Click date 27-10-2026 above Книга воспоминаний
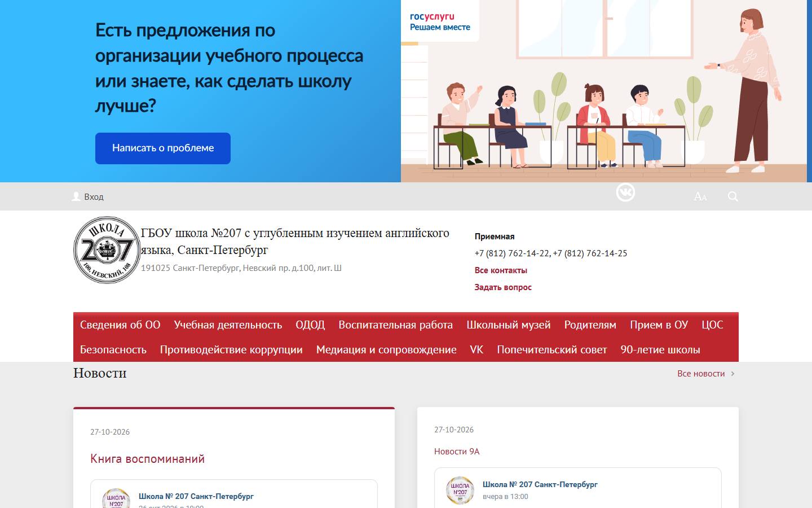812x508 pixels. point(110,432)
